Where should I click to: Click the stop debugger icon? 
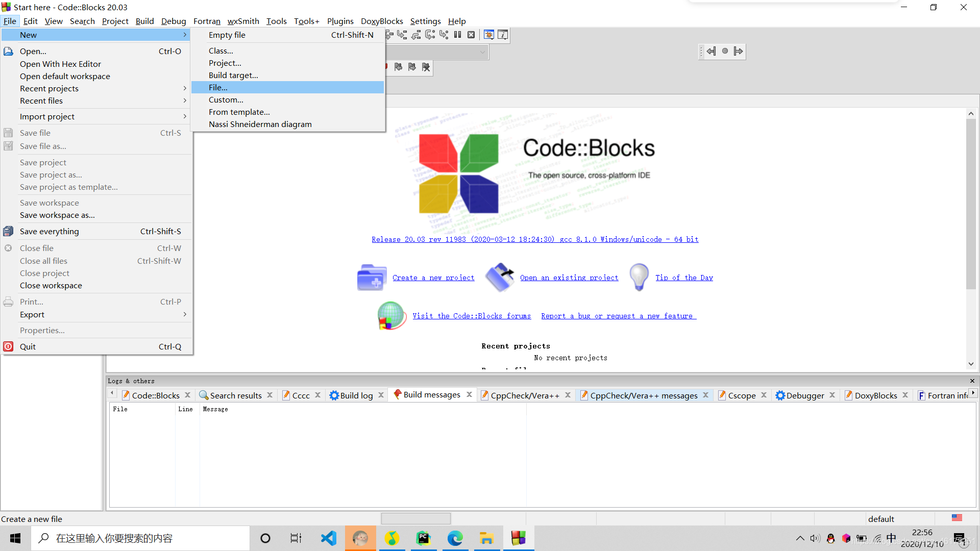pos(471,35)
